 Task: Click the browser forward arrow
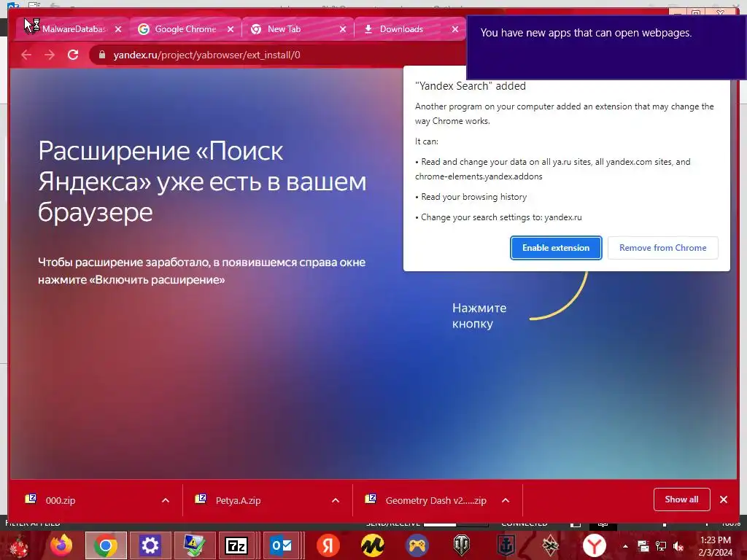coord(50,55)
